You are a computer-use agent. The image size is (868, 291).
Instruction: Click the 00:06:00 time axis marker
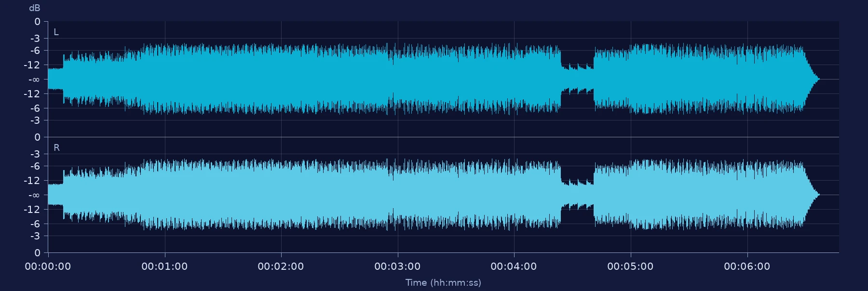pos(747,266)
